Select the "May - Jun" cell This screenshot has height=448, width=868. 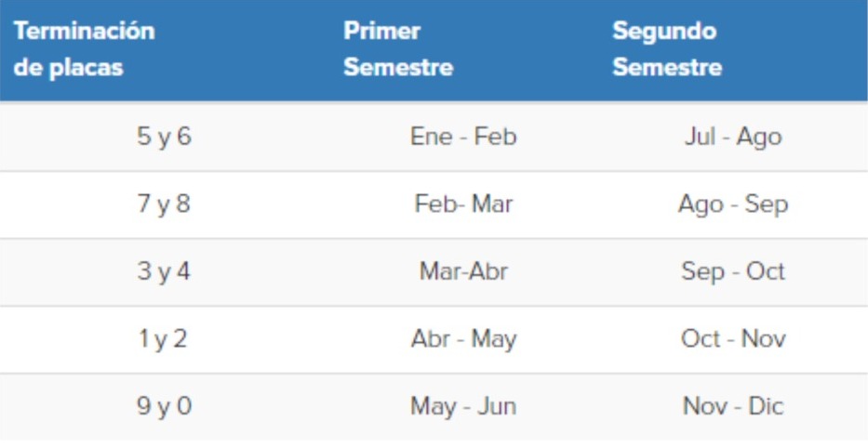coord(463,406)
